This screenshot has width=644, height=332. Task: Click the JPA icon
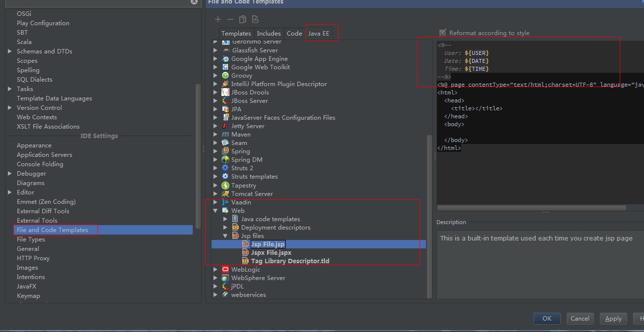tap(225, 109)
